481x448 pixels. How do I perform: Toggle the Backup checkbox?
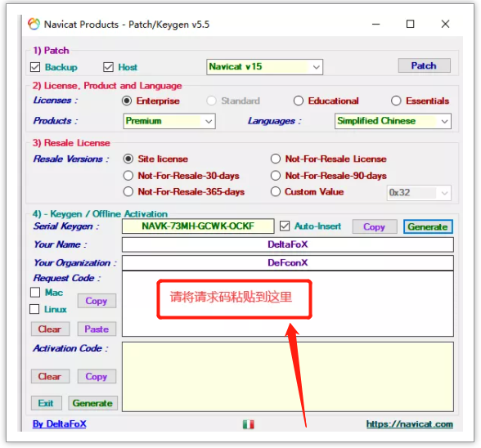pyautogui.click(x=35, y=67)
